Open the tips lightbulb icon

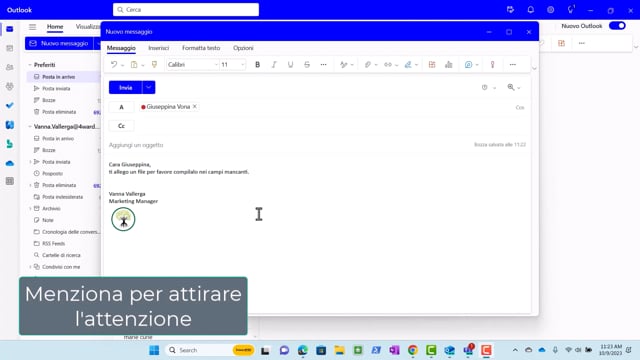tap(571, 9)
